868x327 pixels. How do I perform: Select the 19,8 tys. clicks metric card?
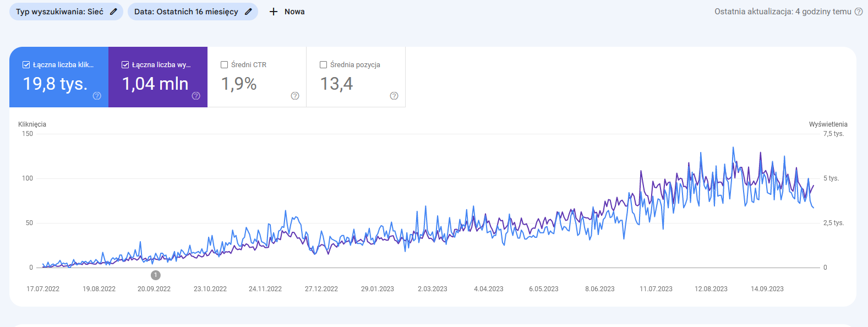(x=55, y=84)
